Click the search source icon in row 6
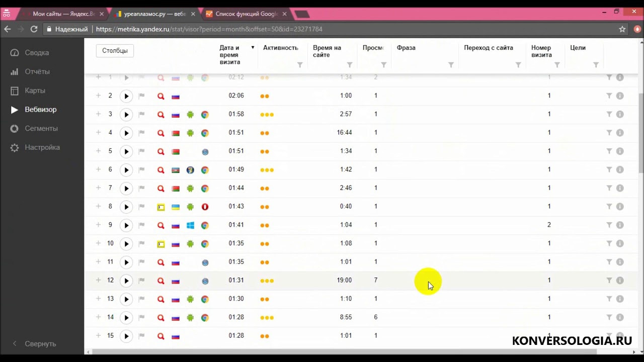Image resolution: width=644 pixels, height=362 pixels. pos(161,170)
